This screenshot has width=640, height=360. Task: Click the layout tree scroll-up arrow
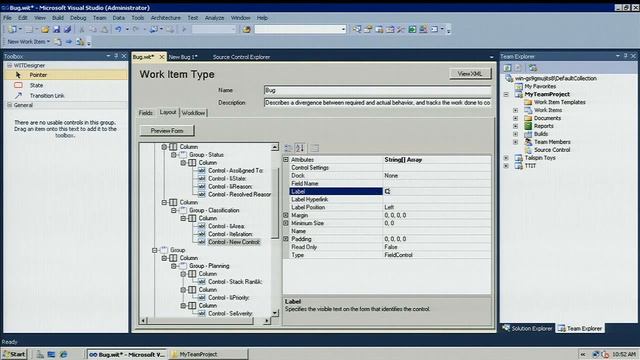coord(275,147)
